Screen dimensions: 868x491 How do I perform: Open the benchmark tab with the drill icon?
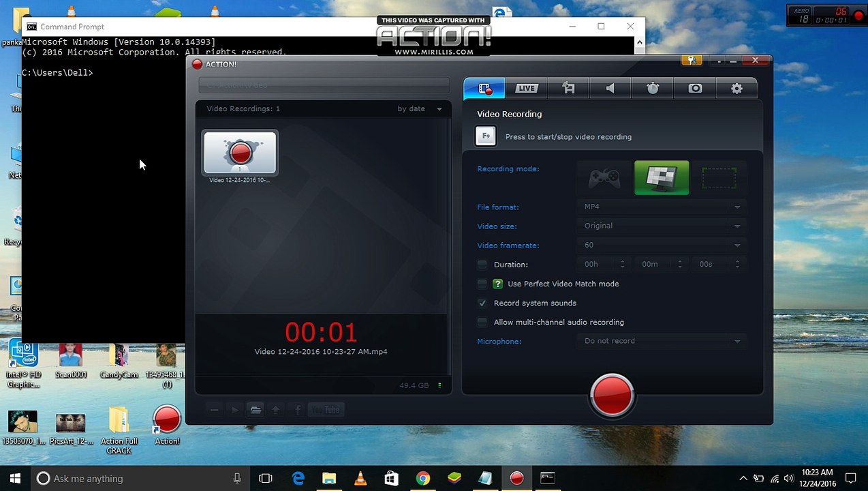(x=568, y=88)
